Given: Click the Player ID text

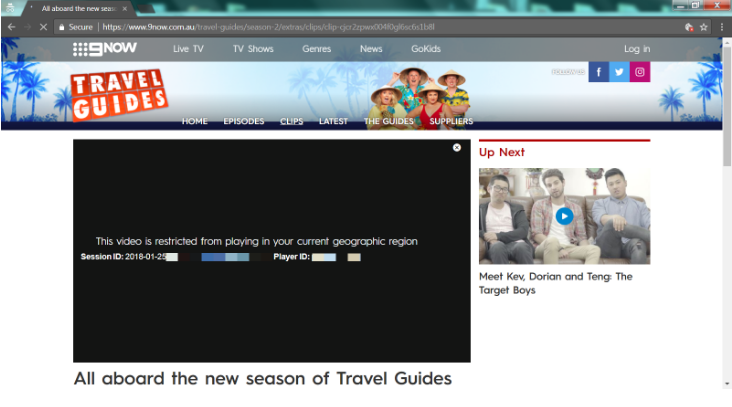Looking at the screenshot, I should click(x=292, y=257).
